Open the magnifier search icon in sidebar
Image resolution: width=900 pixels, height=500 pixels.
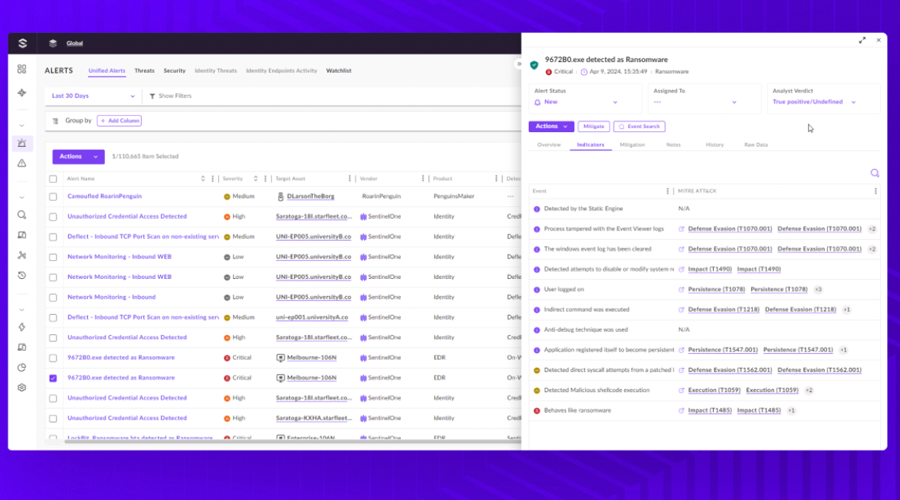coord(22,215)
